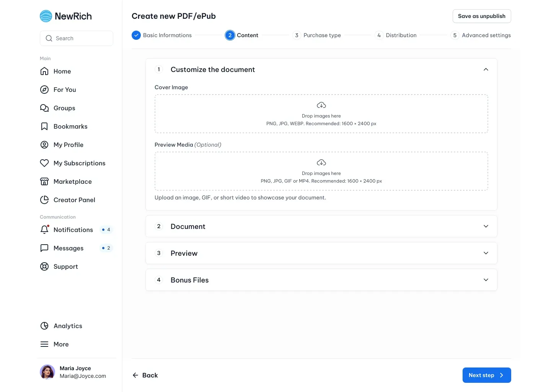The image size is (551, 392).
Task: Click the Notifications bell icon
Action: [44, 229]
